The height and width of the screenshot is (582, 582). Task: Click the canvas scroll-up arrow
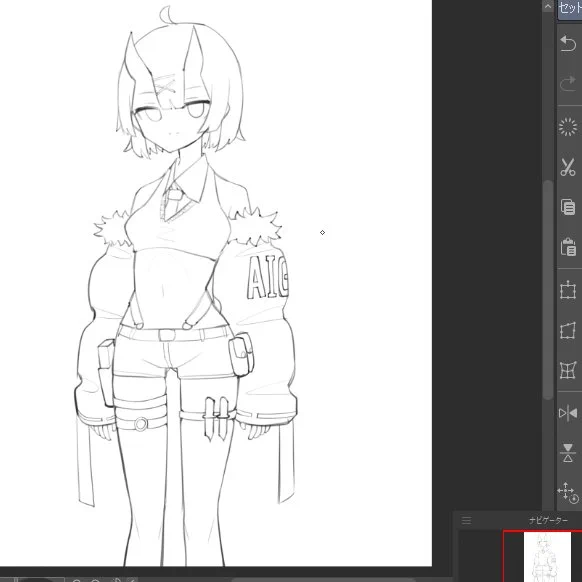pyautogui.click(x=548, y=6)
